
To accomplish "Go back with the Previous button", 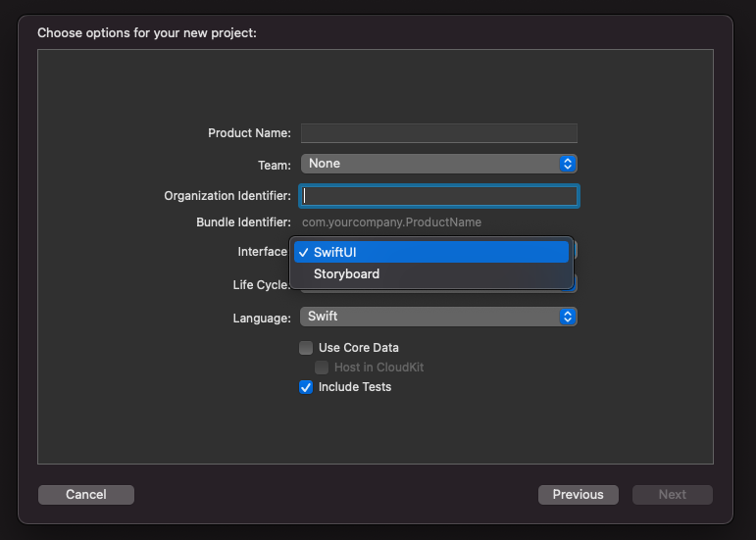I will (579, 495).
